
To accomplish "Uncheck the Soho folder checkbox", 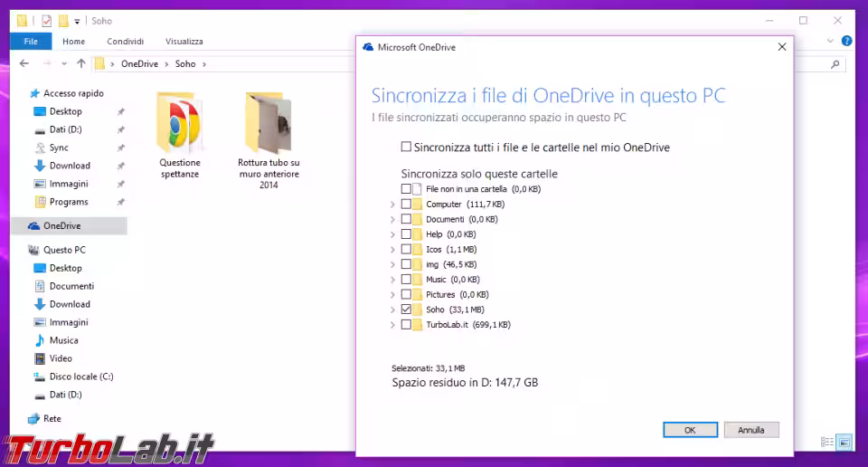I will 406,310.
